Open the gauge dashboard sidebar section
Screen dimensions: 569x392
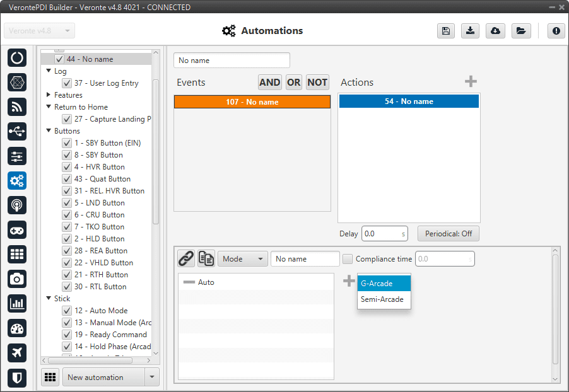17,328
